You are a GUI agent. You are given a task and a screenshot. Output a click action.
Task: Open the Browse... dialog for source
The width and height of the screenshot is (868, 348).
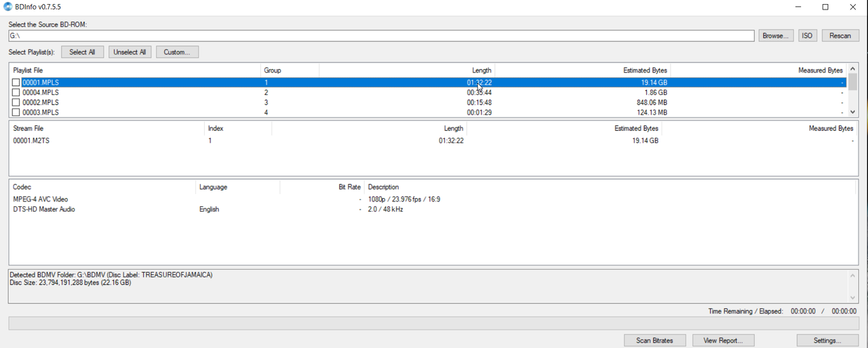point(776,36)
